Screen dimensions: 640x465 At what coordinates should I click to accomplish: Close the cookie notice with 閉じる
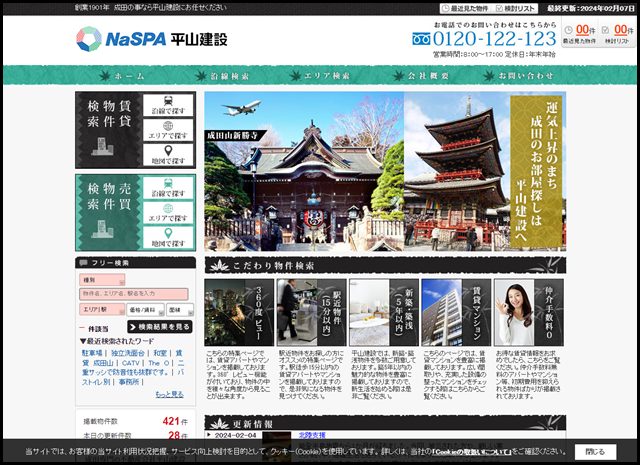coord(595,452)
